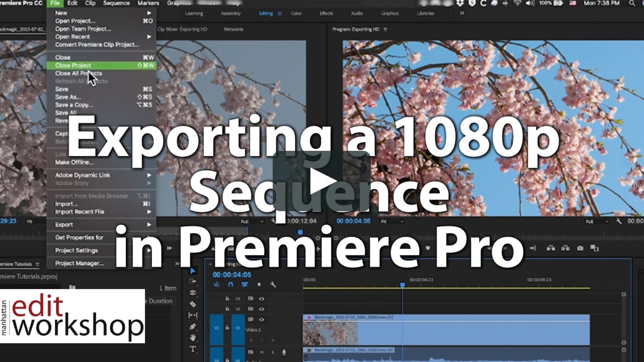Open Source monitor settings wrench
This screenshot has width=644, height=362.
[x=273, y=221]
